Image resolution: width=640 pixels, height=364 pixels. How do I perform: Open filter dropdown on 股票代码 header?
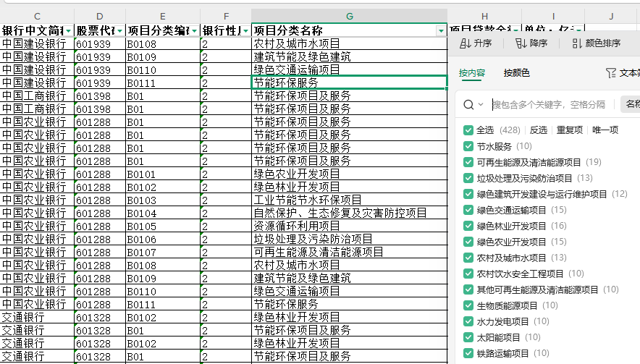(x=119, y=31)
